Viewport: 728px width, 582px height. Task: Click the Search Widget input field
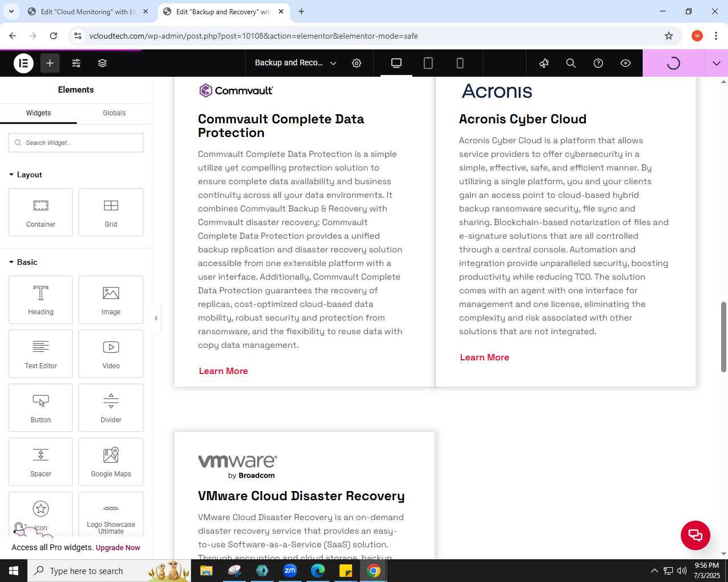pyautogui.click(x=76, y=143)
